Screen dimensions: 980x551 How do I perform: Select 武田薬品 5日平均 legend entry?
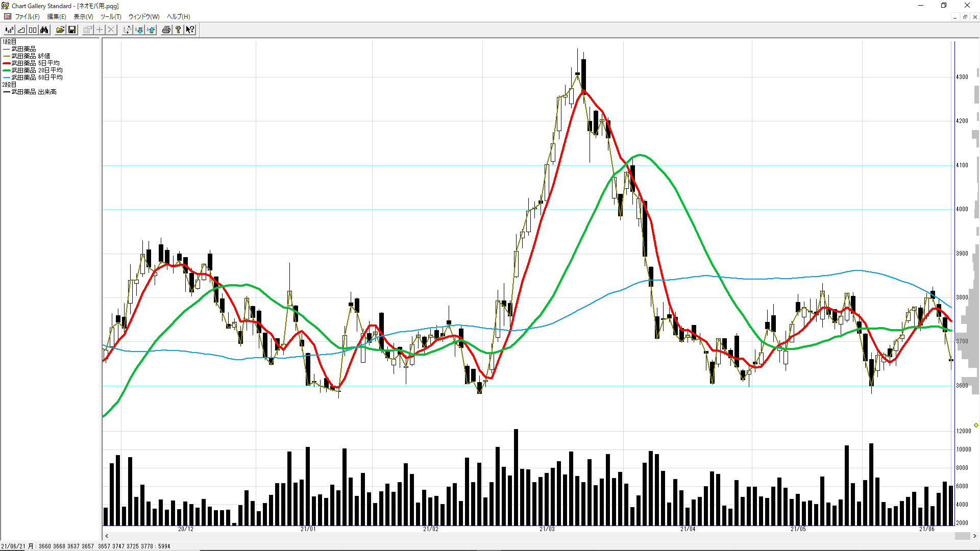[x=35, y=63]
